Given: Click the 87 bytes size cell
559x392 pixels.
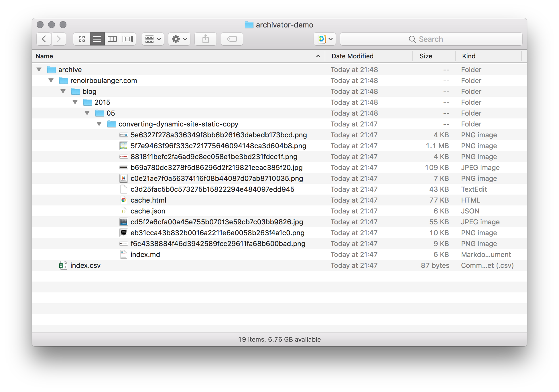Looking at the screenshot, I should [435, 265].
